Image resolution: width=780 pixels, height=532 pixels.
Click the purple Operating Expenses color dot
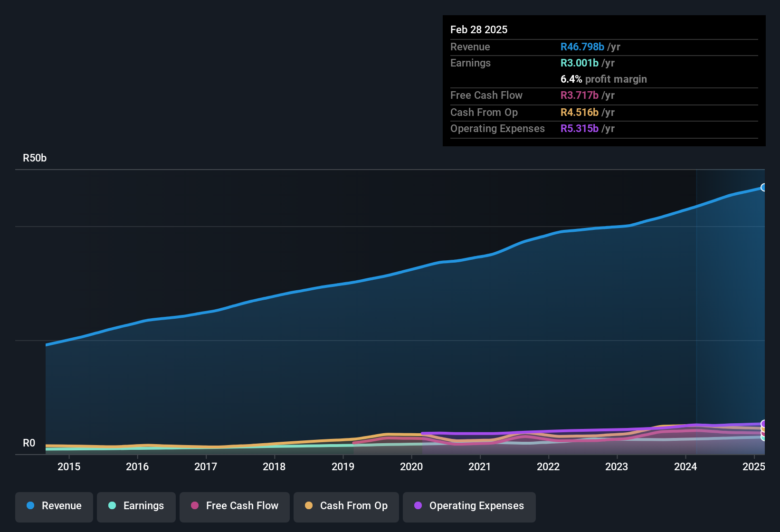click(x=418, y=506)
